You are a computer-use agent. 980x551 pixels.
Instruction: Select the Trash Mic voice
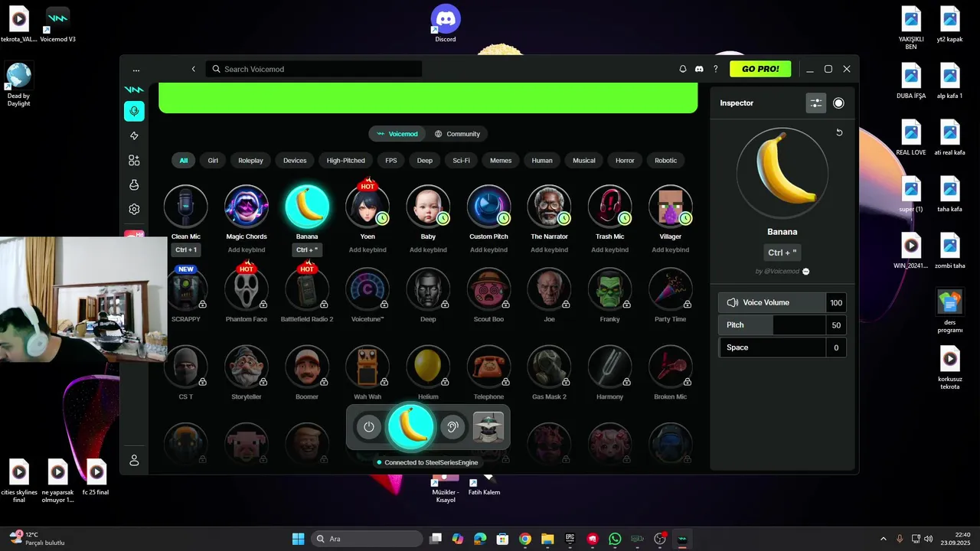point(609,207)
